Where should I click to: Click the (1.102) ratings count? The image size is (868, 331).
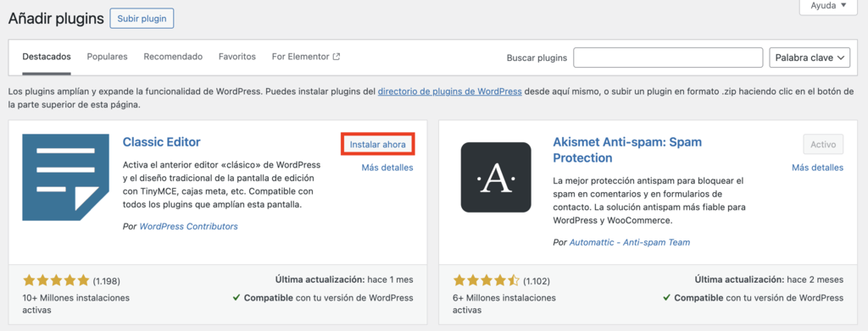coord(537,281)
